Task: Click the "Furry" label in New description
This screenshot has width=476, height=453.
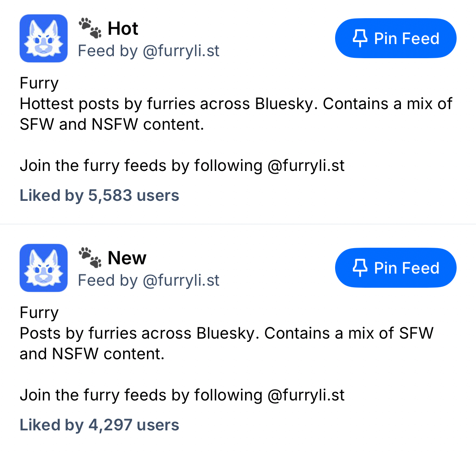Action: 39,313
